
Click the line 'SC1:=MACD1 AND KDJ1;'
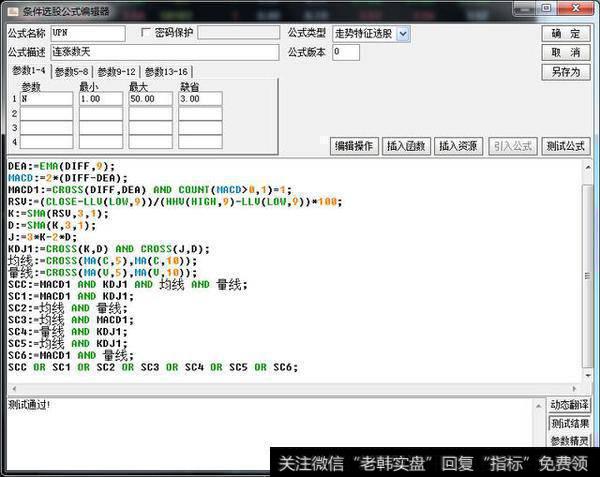pos(71,296)
